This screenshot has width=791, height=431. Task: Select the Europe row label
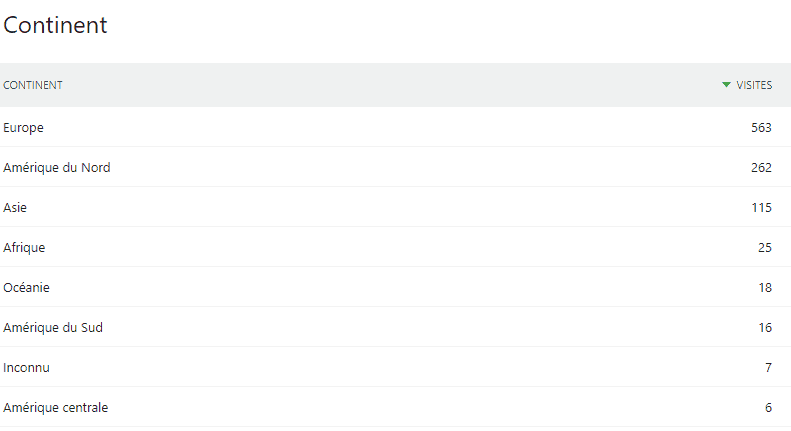[x=23, y=128]
